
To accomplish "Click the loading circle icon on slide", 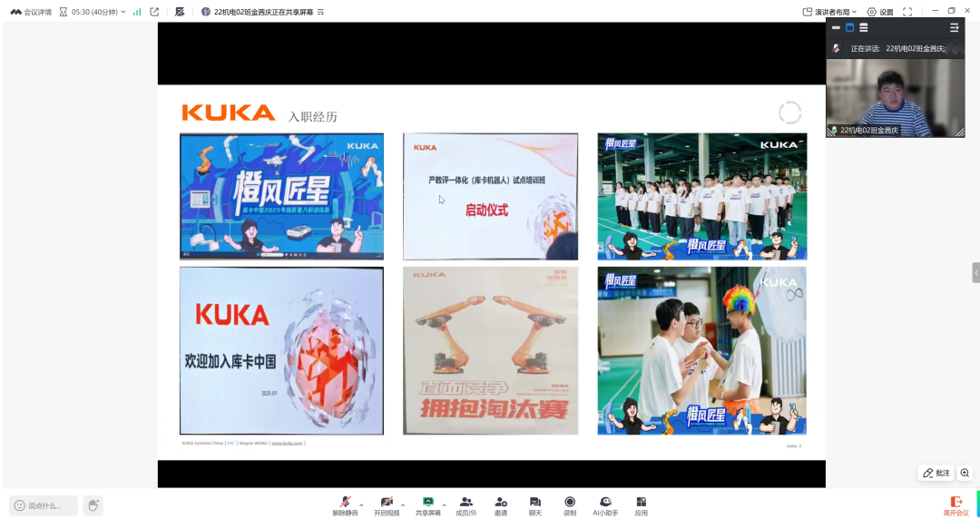I will pos(790,113).
